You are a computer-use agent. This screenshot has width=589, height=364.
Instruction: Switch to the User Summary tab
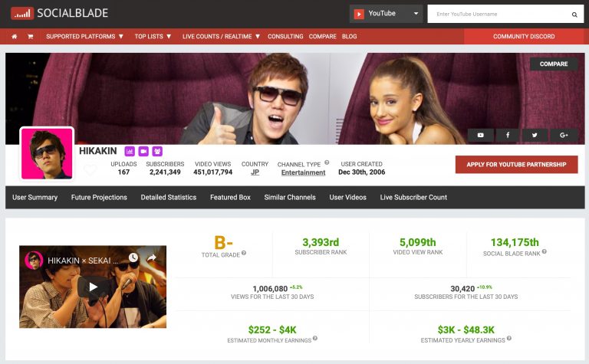35,198
